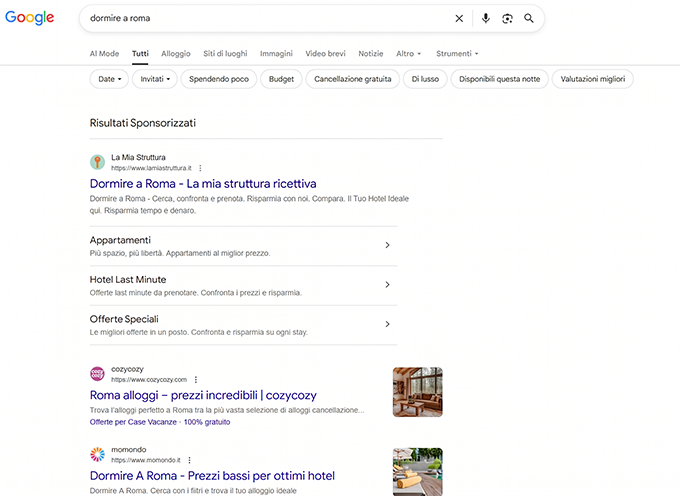Click 'Offerte per Case Vacanze' link
The height and width of the screenshot is (496, 680).
tap(133, 422)
